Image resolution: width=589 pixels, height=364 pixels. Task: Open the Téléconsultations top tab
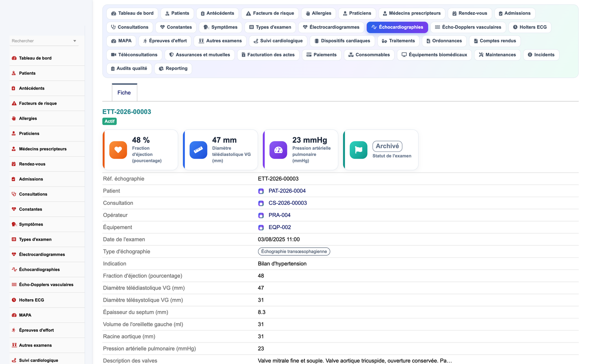pos(134,55)
